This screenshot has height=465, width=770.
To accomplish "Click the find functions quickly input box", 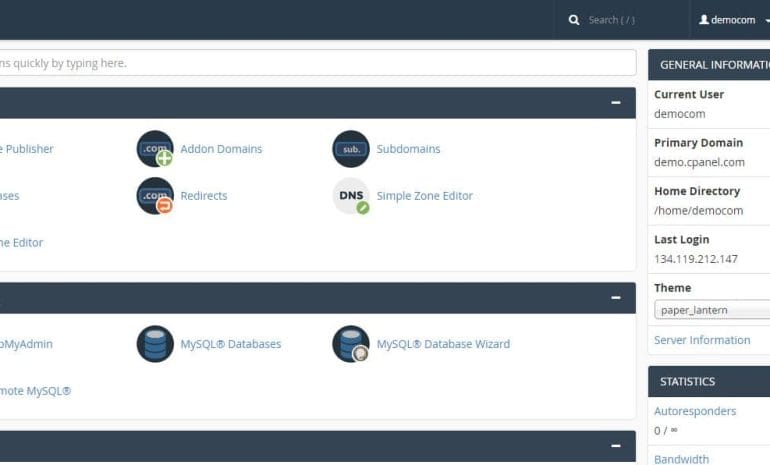I will click(x=317, y=63).
